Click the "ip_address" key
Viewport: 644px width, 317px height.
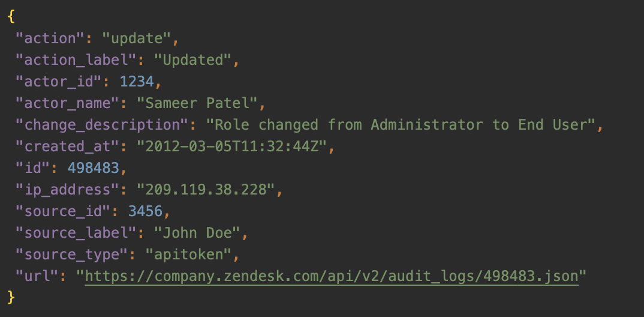(68, 190)
